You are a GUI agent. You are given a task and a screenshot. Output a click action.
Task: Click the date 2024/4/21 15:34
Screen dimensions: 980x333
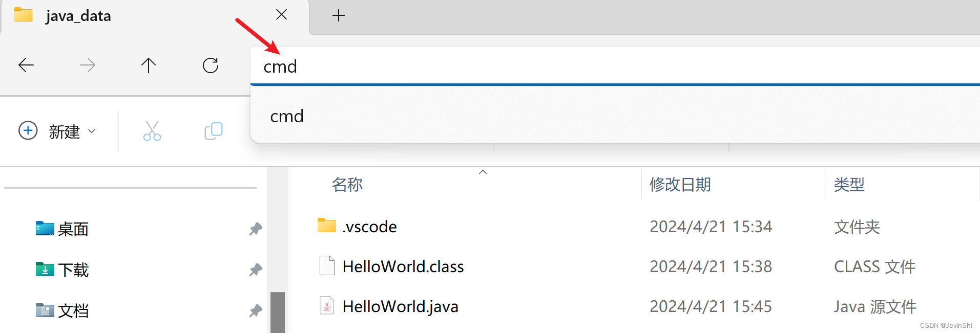(x=711, y=226)
